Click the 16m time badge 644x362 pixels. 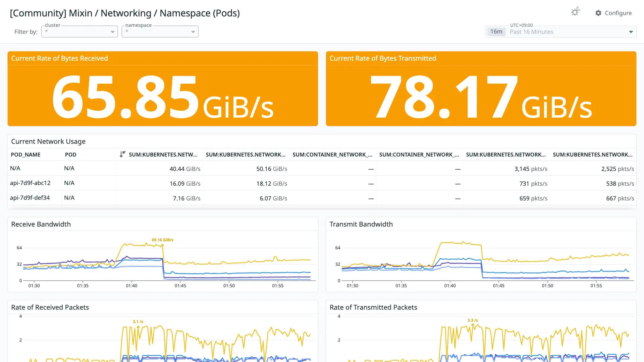pyautogui.click(x=496, y=32)
